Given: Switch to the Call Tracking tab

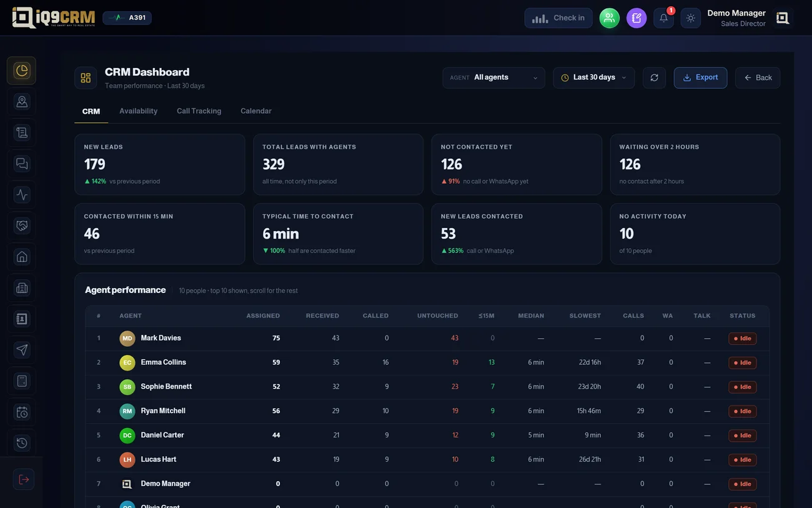Looking at the screenshot, I should point(199,111).
